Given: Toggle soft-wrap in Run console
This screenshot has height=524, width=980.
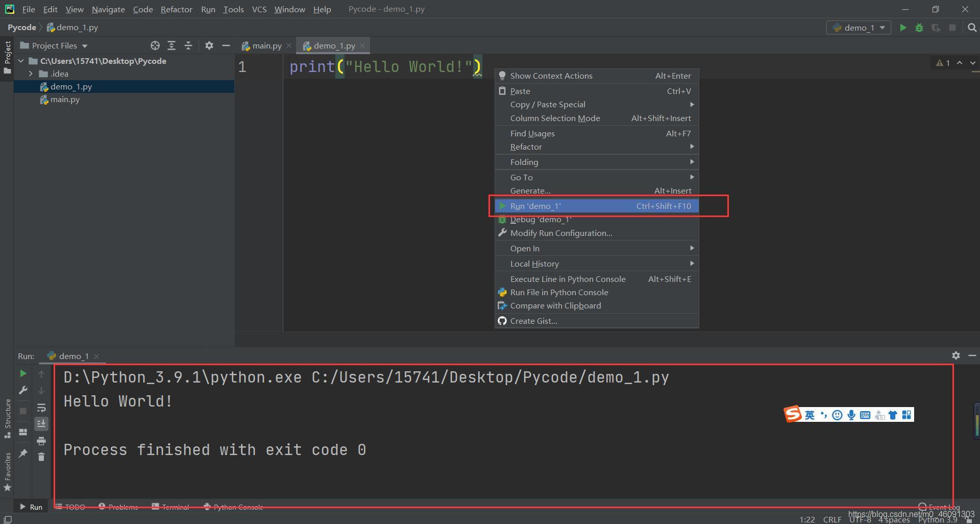Looking at the screenshot, I should tap(41, 408).
